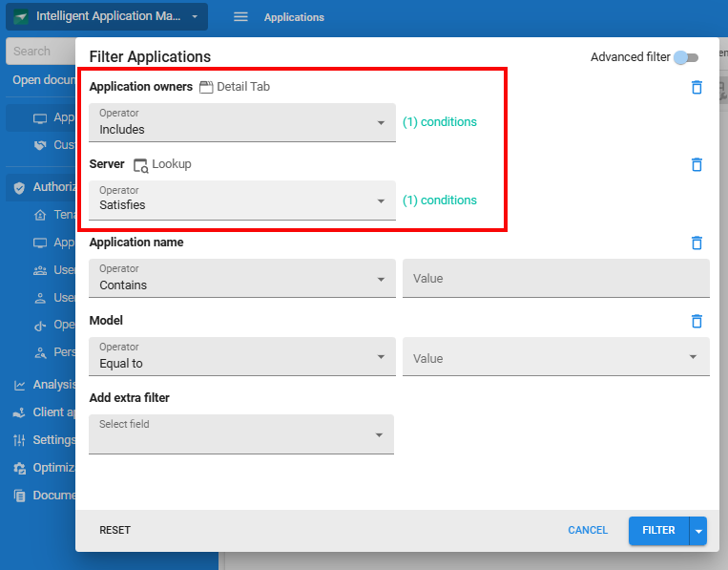This screenshot has width=728, height=570.
Task: Click the Customers handshake icon in sidebar
Action: coord(40,145)
